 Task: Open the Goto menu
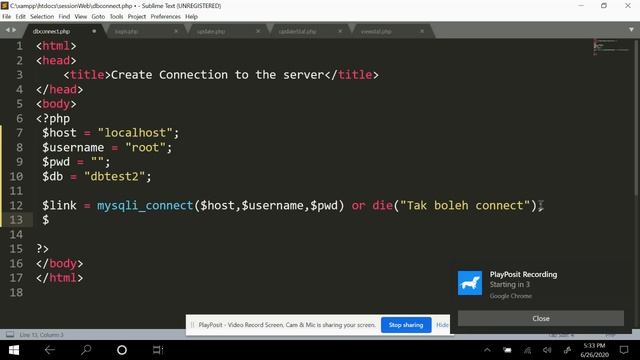pyautogui.click(x=98, y=17)
